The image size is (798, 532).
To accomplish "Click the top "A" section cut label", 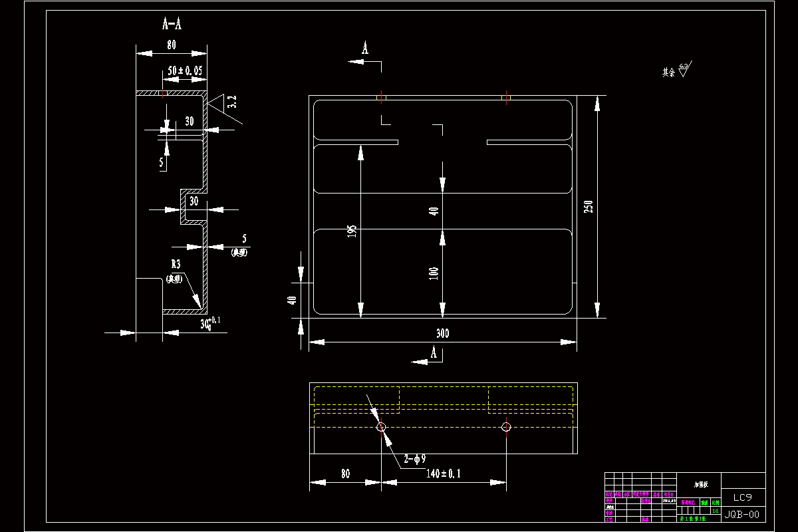I will [x=364, y=48].
